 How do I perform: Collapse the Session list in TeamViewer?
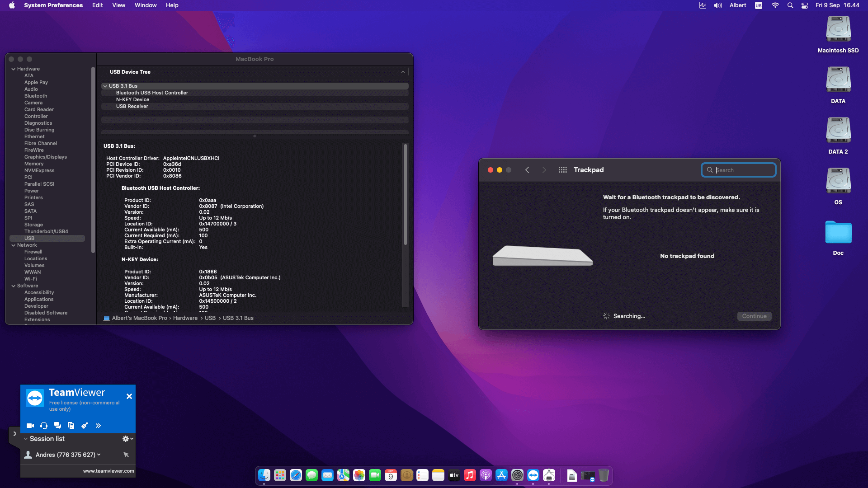tap(25, 438)
